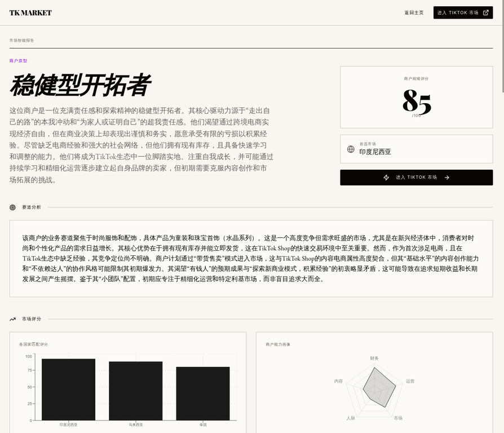Click the 财务 axis label on the radar chart
Image resolution: width=504 pixels, height=433 pixels.
[x=374, y=358]
